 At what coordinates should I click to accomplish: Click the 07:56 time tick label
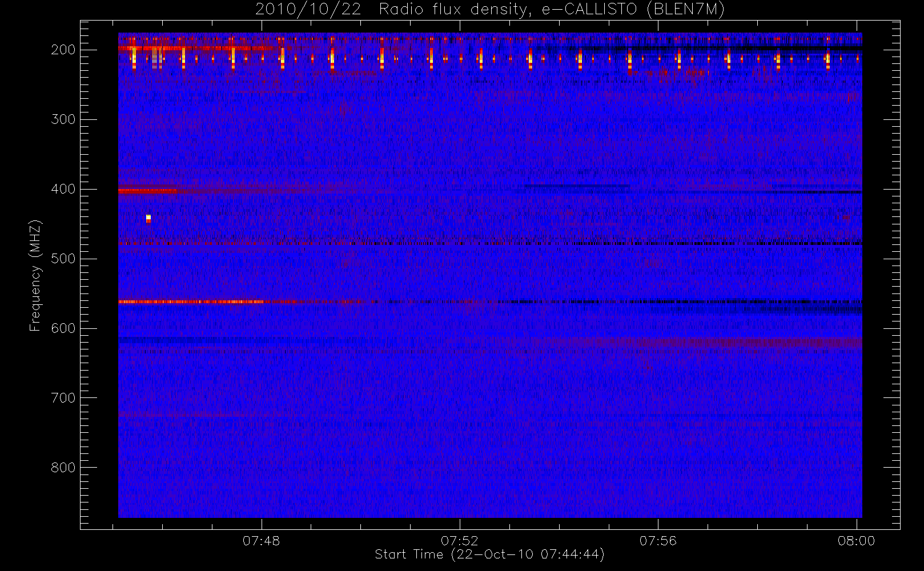[x=658, y=541]
